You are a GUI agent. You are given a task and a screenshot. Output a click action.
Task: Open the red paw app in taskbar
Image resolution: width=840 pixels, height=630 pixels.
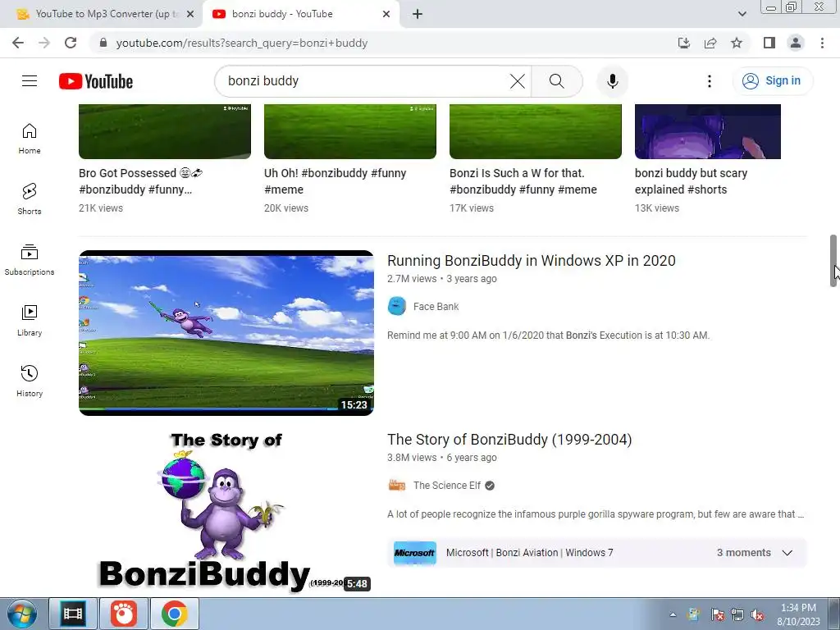pos(124,614)
